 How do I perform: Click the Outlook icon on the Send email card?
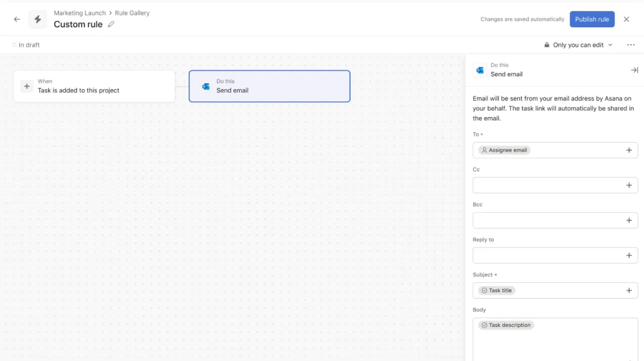(206, 86)
